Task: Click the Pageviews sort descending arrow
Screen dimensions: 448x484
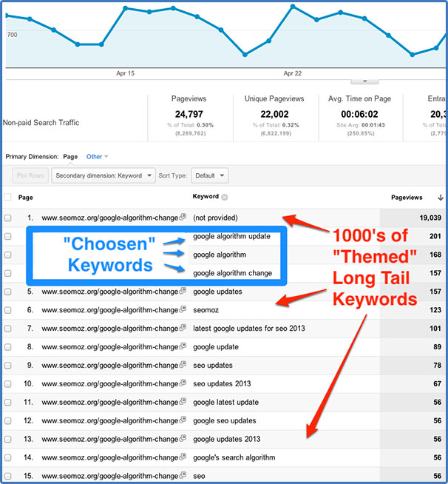Action: pyautogui.click(x=441, y=197)
